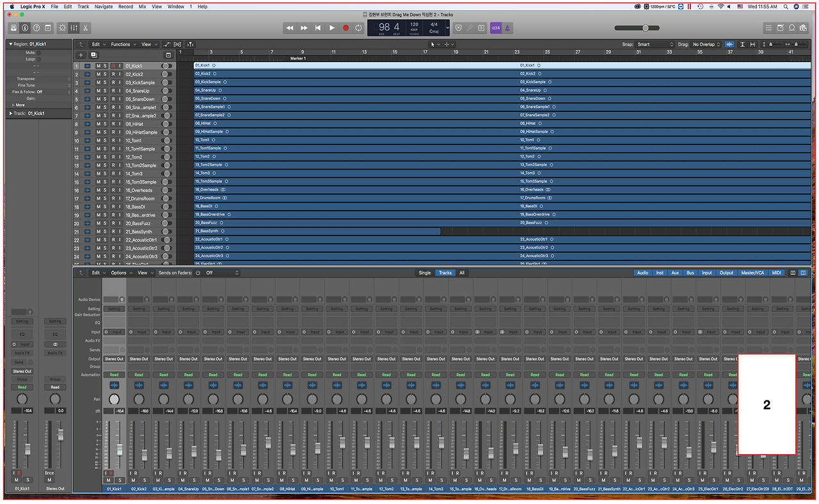
Task: Open the Editors scissors icon
Action: tap(85, 28)
